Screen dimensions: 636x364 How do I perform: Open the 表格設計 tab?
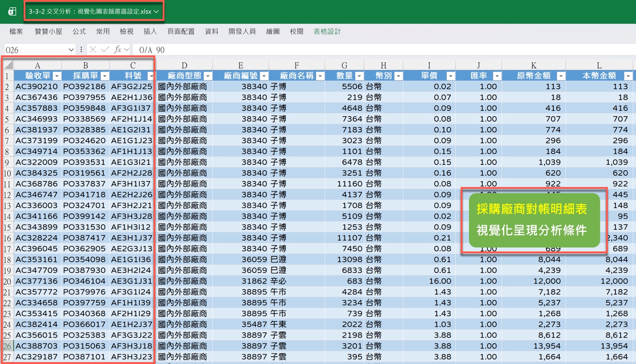click(327, 31)
